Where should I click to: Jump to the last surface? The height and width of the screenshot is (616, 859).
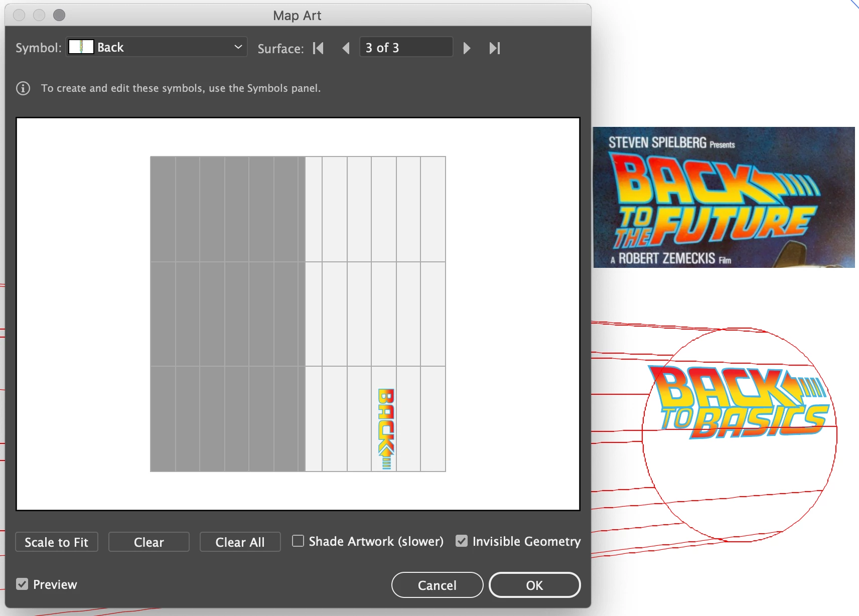point(495,48)
